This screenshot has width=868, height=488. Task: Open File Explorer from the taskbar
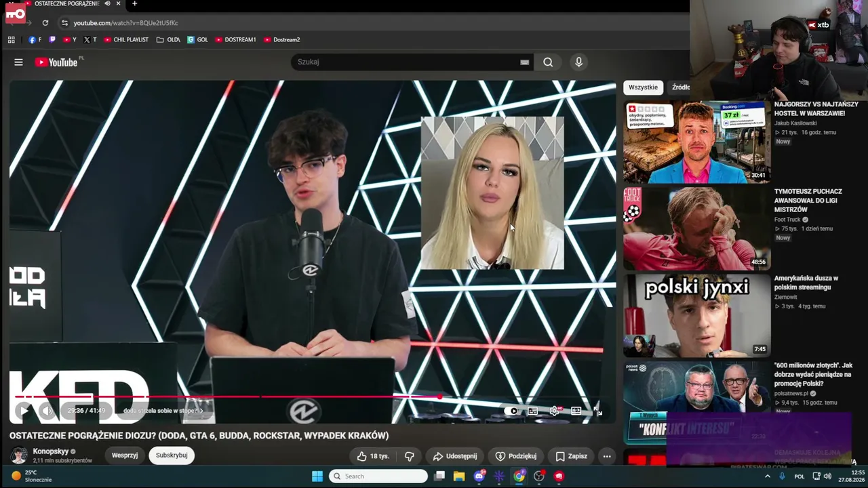(459, 476)
